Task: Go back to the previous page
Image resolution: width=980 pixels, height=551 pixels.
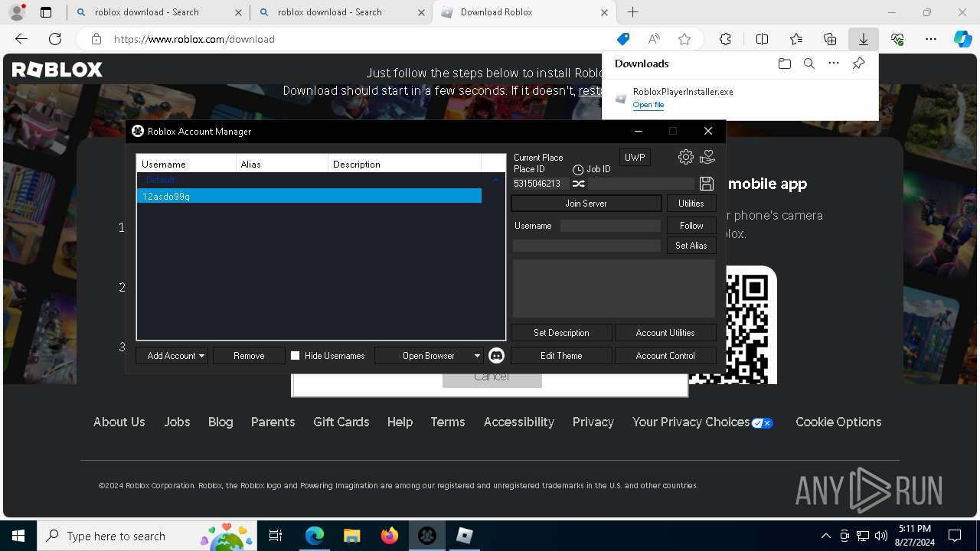Action: coord(21,39)
